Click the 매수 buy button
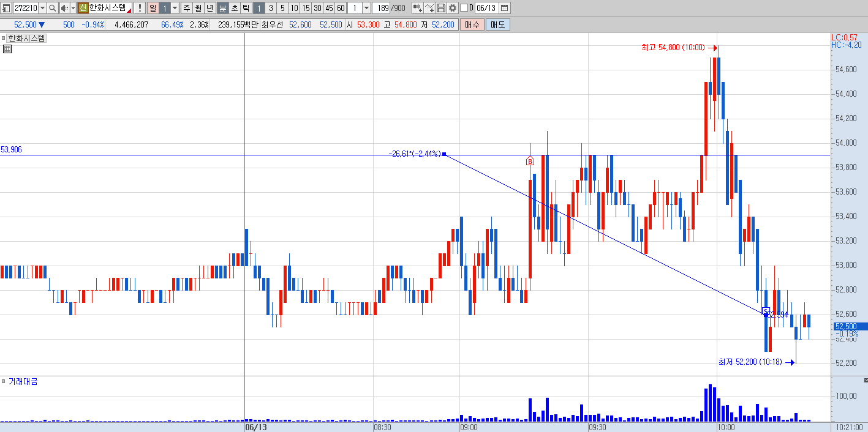Viewport: 868px width, 432px height. click(x=472, y=24)
